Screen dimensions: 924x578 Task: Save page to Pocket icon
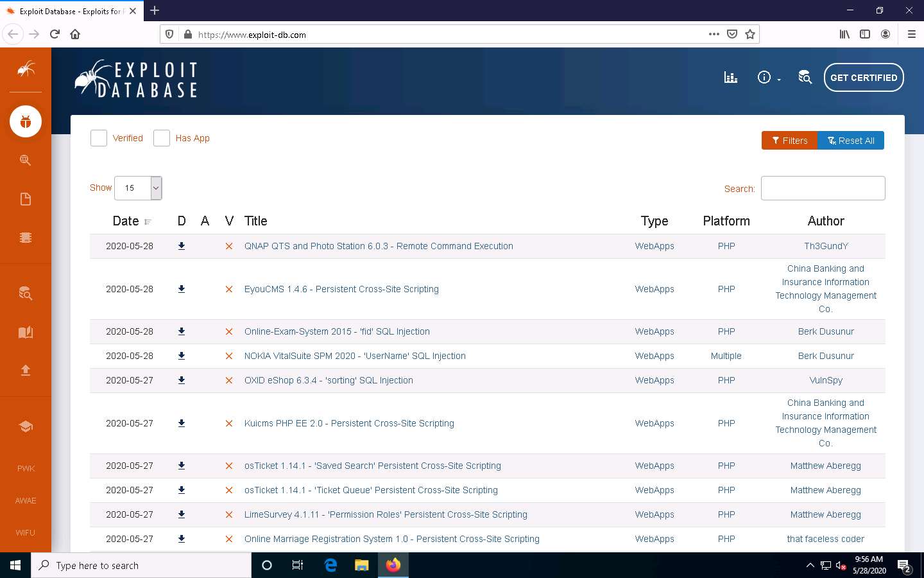coord(732,34)
